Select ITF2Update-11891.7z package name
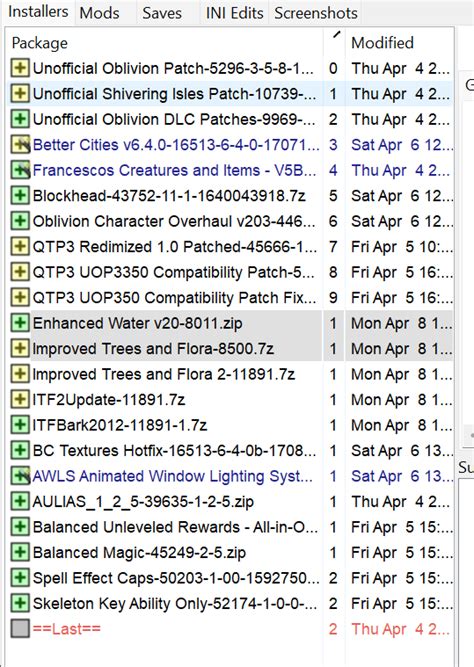This screenshot has width=474, height=667. (109, 400)
